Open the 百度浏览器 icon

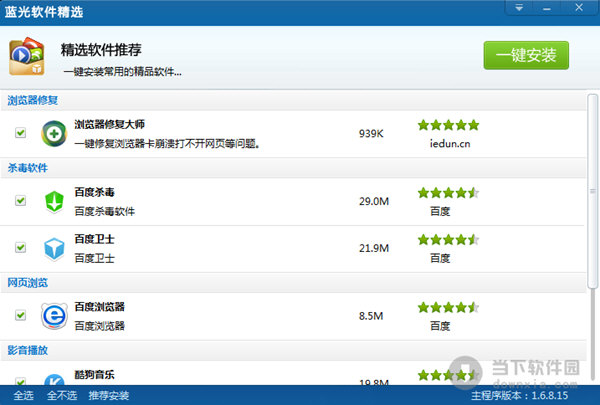(54, 316)
